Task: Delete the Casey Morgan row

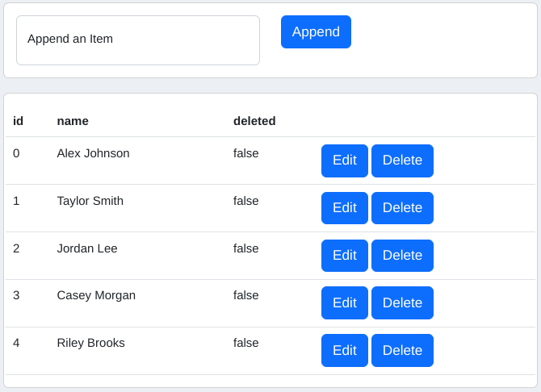Action: (402, 302)
